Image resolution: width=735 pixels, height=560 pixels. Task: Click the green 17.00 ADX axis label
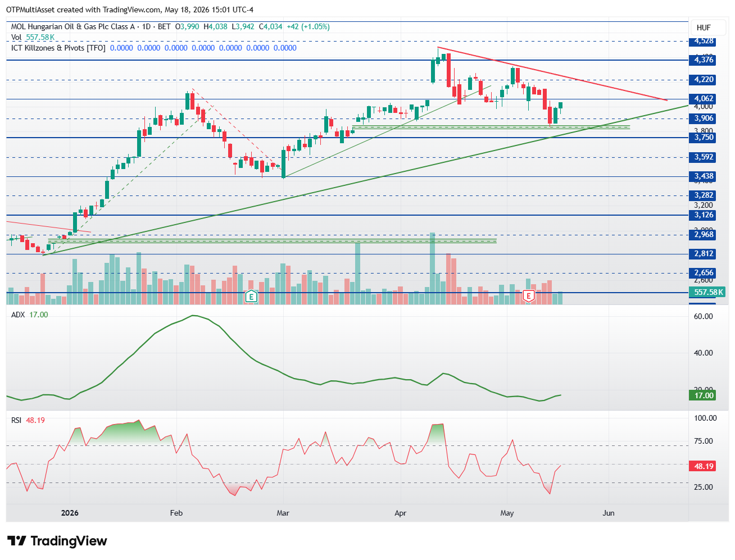[x=703, y=395]
